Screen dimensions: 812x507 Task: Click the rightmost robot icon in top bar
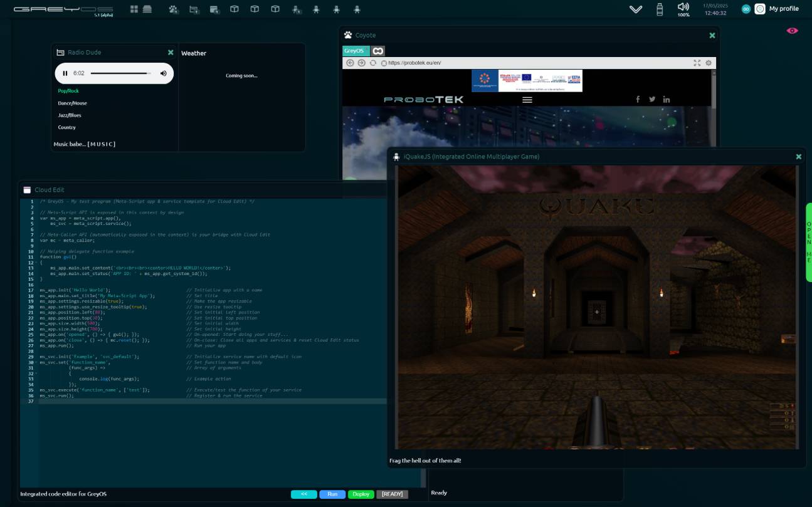pos(357,9)
